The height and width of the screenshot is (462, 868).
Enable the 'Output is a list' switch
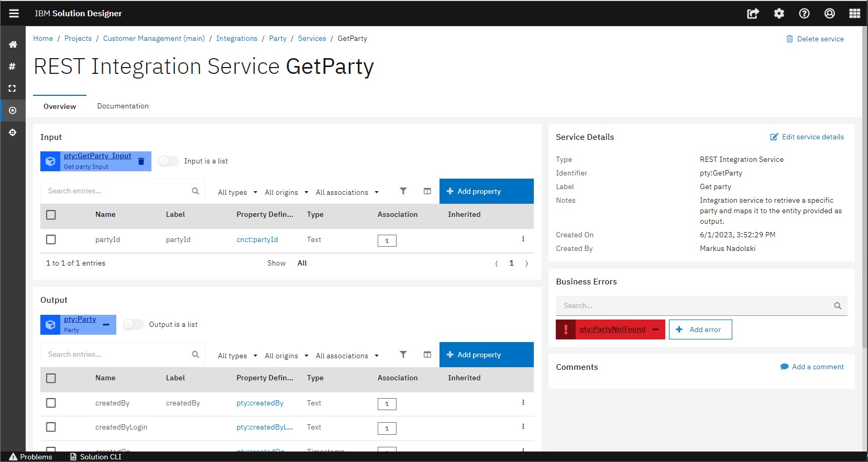tap(134, 325)
